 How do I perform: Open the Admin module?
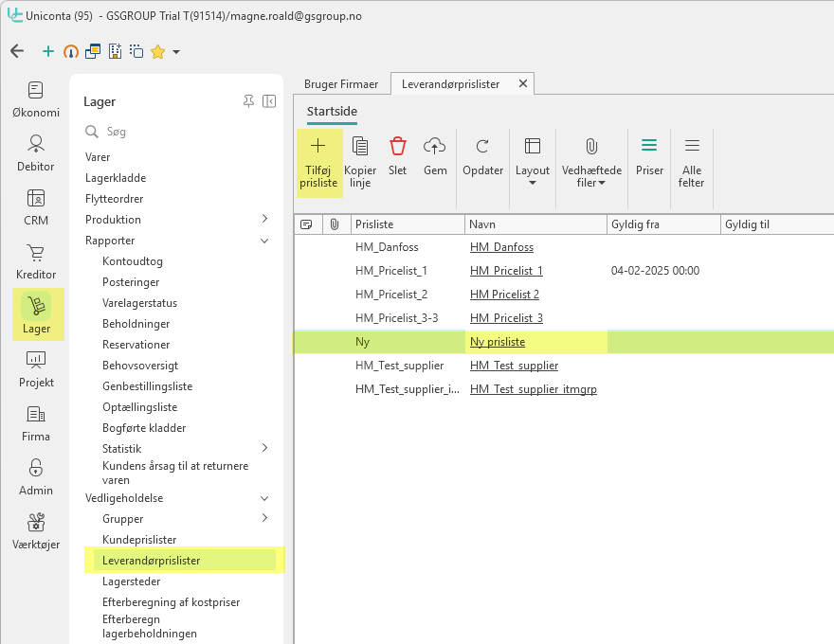point(36,477)
